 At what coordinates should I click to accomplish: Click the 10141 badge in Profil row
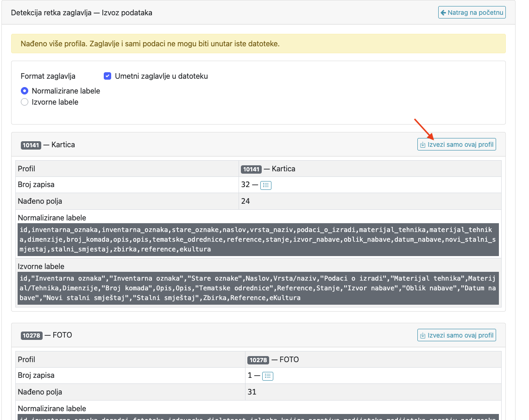point(251,169)
